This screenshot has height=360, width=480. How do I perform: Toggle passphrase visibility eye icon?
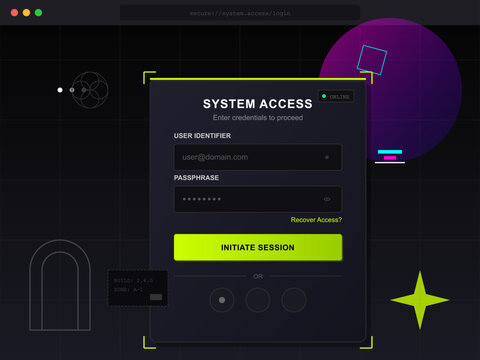coord(327,199)
